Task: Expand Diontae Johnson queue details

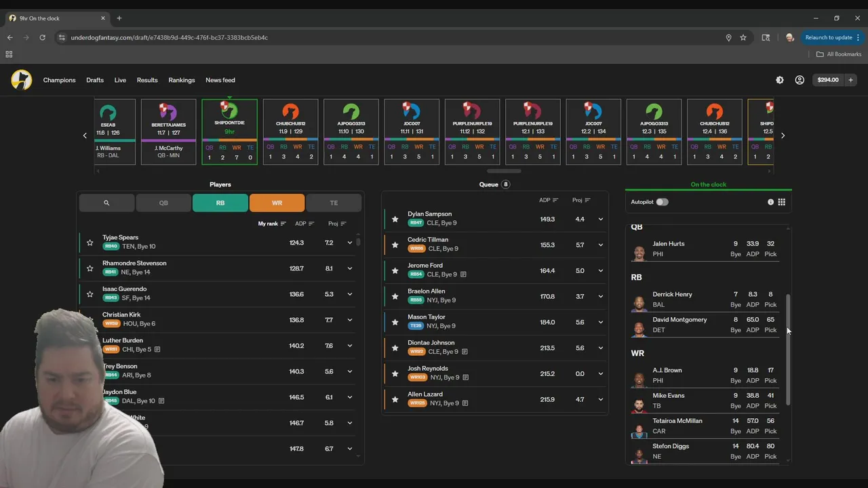Action: click(x=600, y=348)
